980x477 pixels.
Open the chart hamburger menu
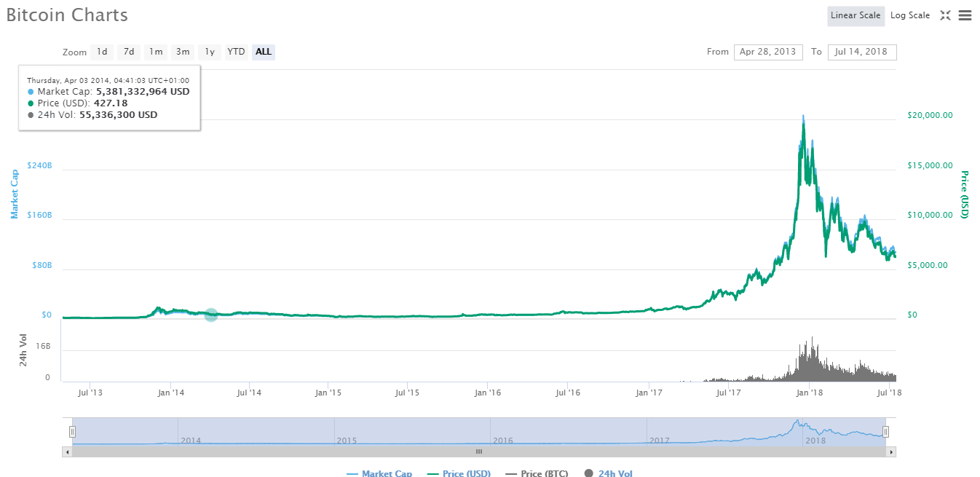pos(965,15)
